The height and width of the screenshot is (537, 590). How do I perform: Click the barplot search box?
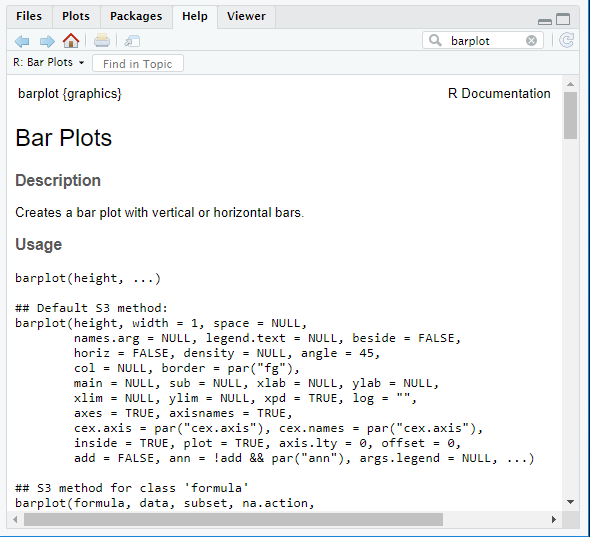tap(483, 40)
